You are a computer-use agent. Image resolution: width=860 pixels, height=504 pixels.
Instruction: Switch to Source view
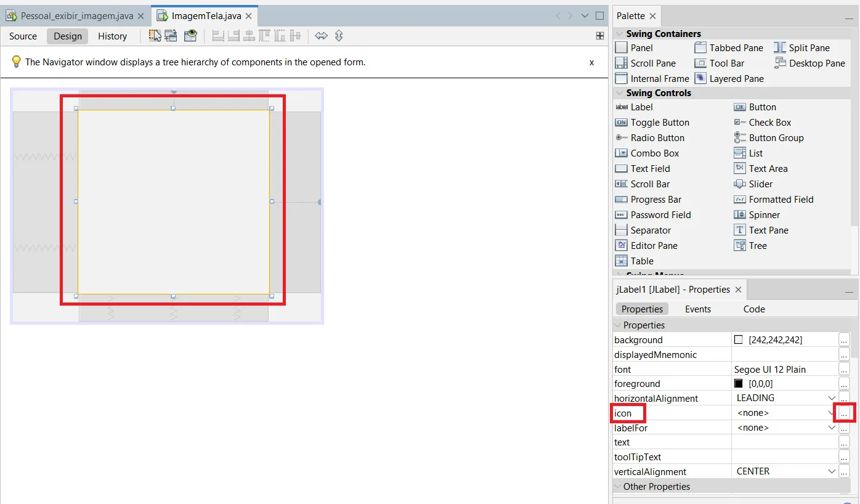23,36
